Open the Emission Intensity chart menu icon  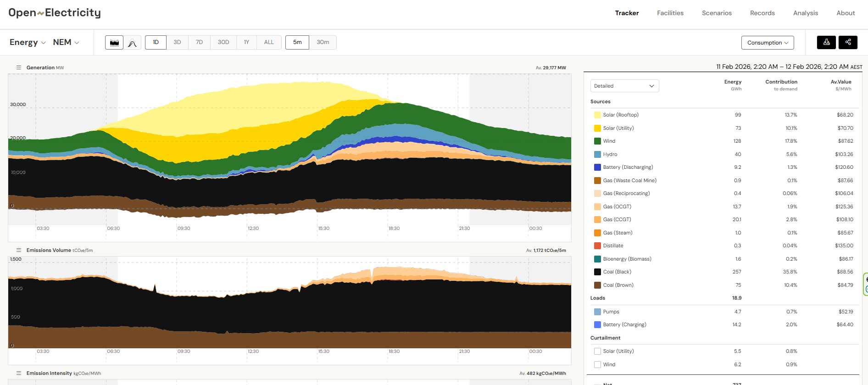tap(19, 373)
